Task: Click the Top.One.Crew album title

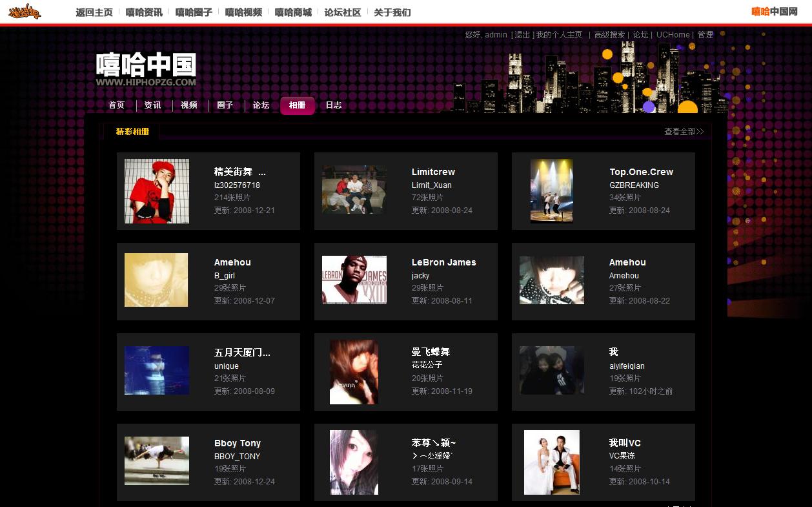Action: click(641, 172)
